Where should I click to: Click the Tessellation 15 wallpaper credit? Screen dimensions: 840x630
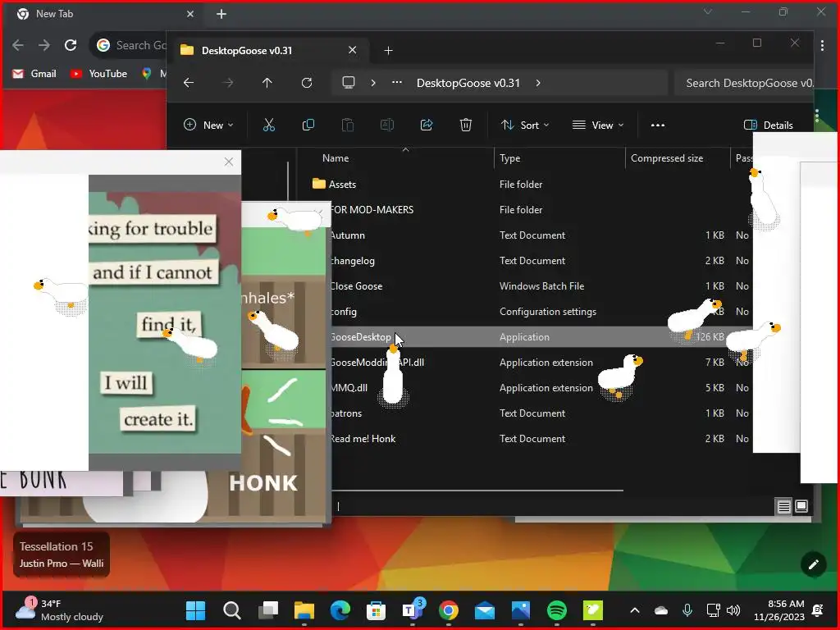(62, 554)
